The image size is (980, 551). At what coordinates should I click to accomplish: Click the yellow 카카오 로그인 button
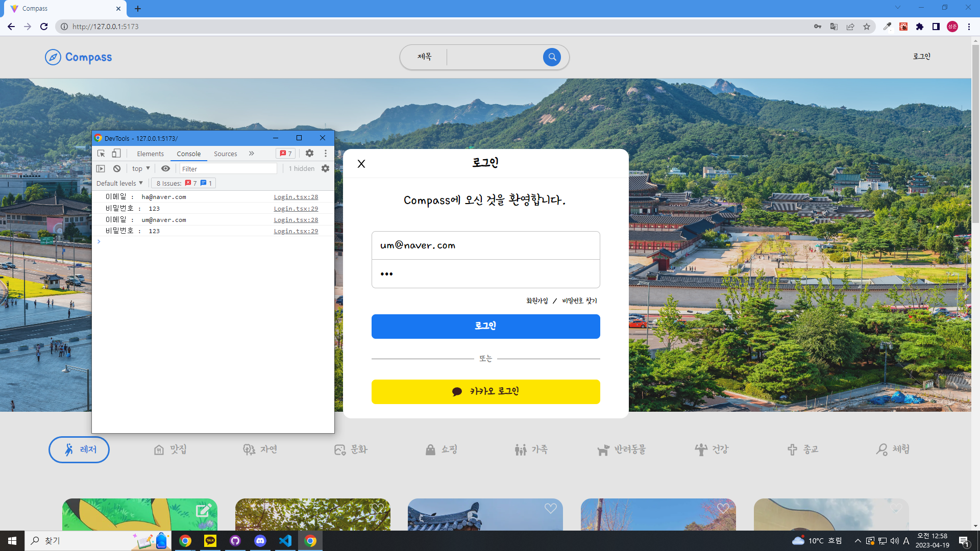coord(485,391)
